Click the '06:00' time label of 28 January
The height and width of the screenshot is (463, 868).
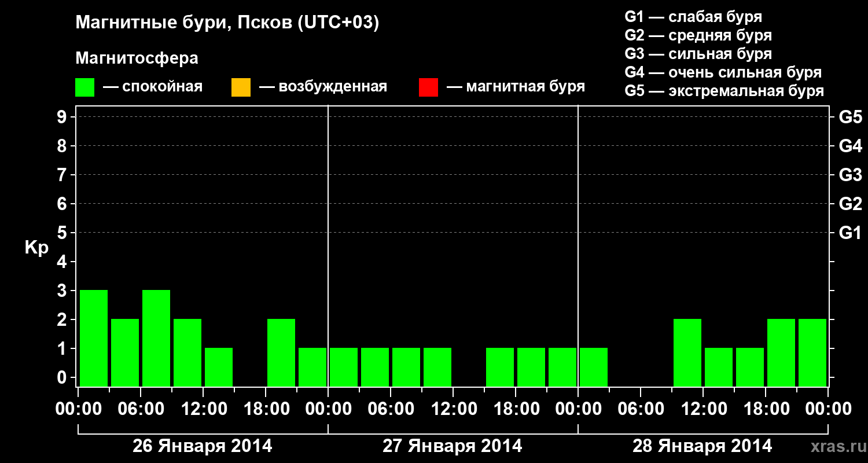tap(641, 409)
